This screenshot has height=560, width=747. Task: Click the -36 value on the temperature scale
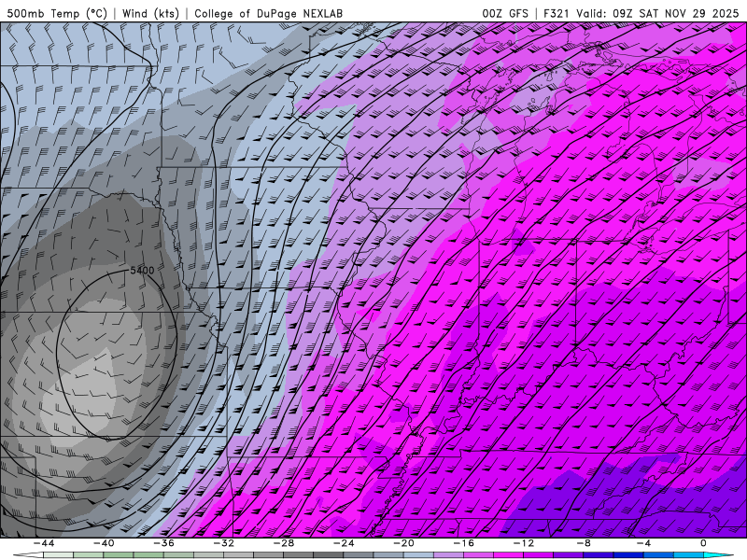(164, 543)
